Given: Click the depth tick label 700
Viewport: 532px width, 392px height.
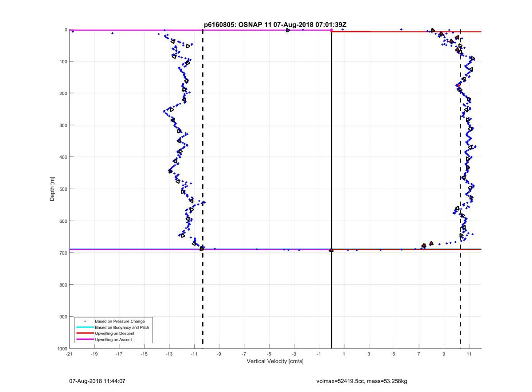Looking at the screenshot, I should [63, 252].
